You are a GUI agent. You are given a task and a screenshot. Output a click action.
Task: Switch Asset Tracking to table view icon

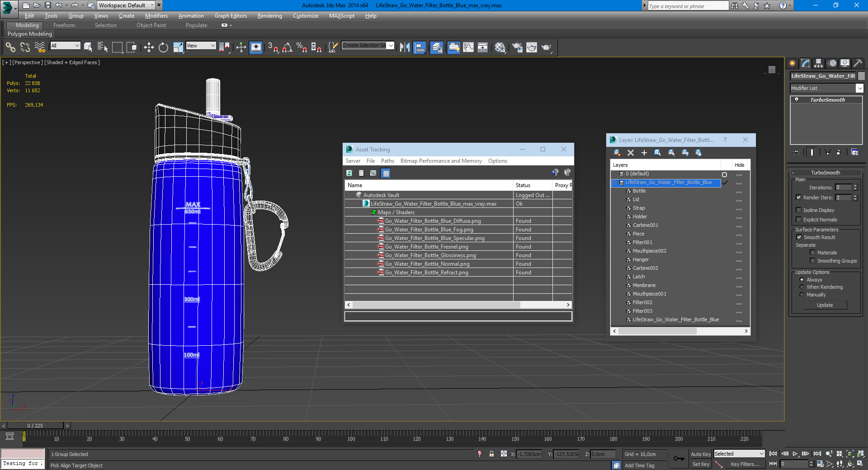point(386,173)
